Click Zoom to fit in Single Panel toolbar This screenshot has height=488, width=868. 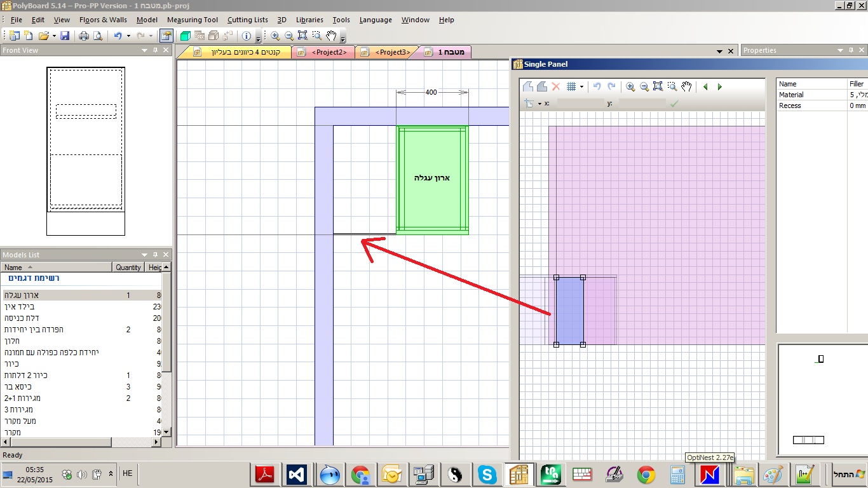pos(658,86)
